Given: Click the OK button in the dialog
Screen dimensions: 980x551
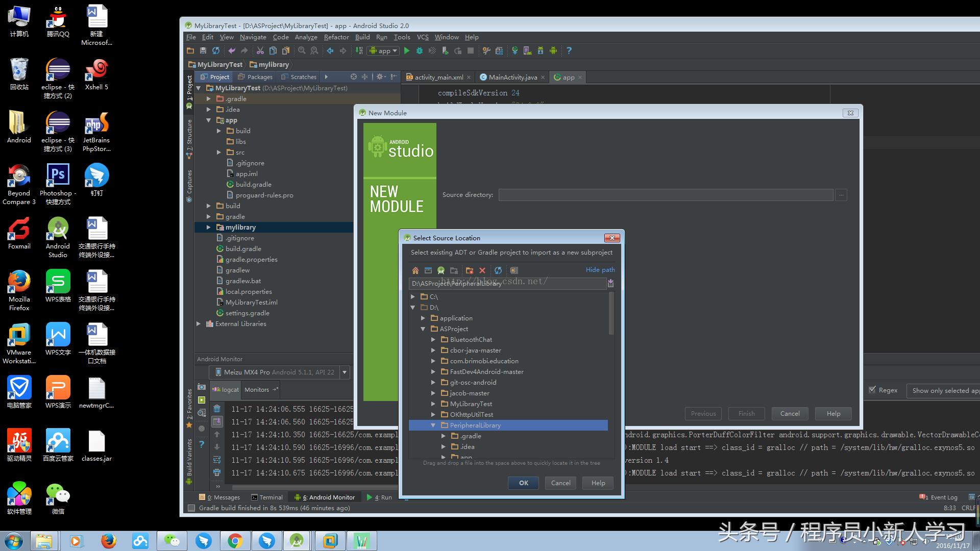Looking at the screenshot, I should 523,483.
